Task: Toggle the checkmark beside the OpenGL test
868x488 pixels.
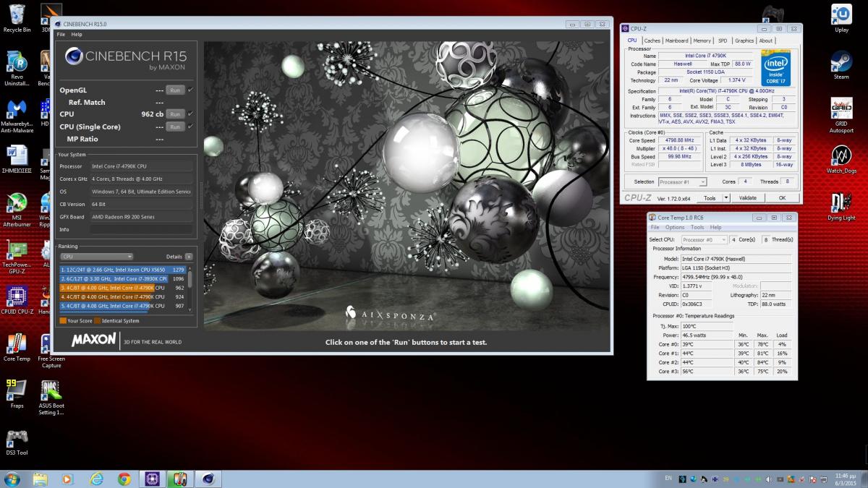Action: coord(190,90)
